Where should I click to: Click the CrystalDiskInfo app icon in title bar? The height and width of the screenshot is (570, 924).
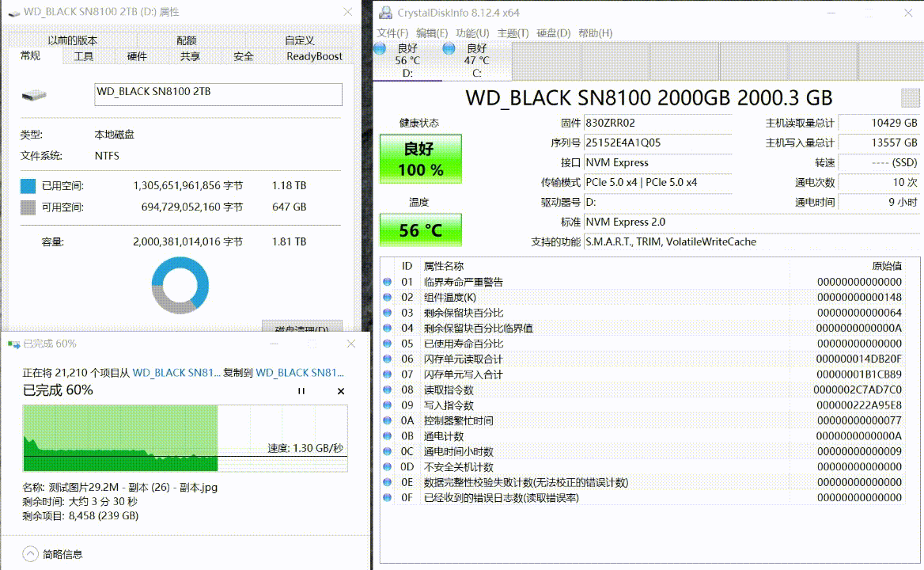[385, 13]
